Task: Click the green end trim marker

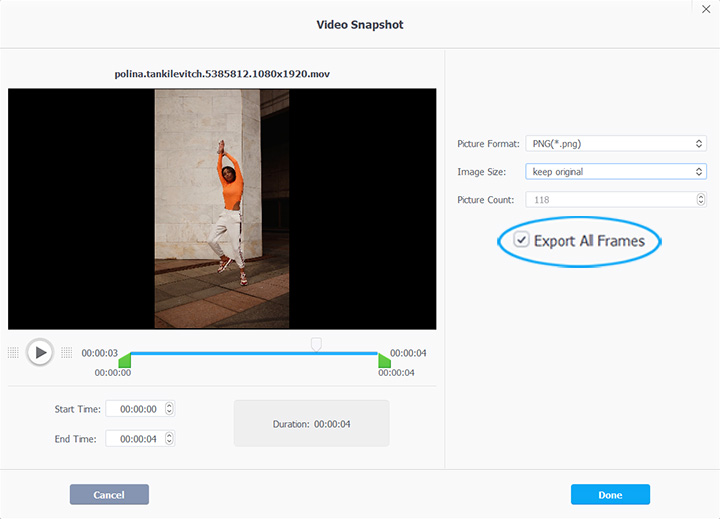Action: (384, 360)
